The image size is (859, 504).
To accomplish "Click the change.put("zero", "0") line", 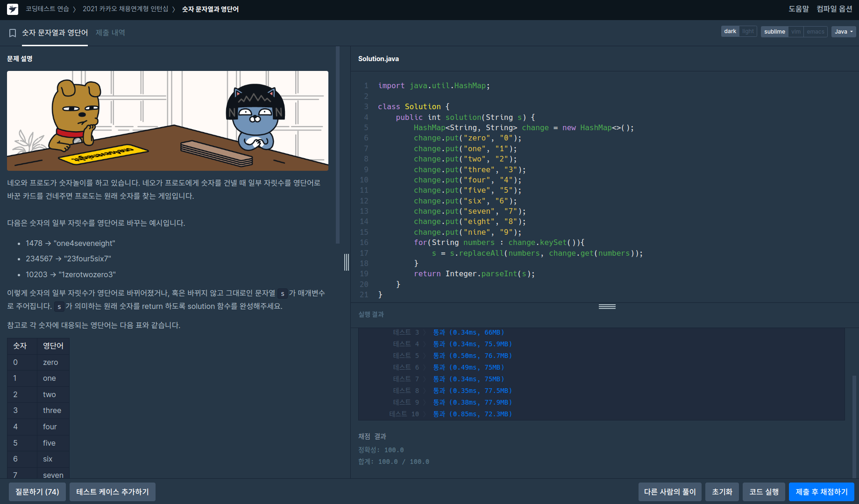I will 468,138.
